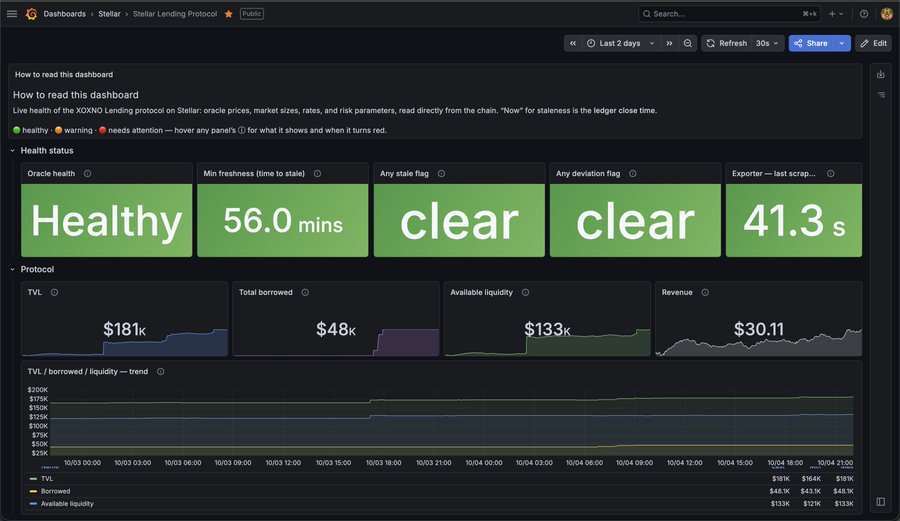
Task: Zoom out the time range
Action: coord(688,43)
